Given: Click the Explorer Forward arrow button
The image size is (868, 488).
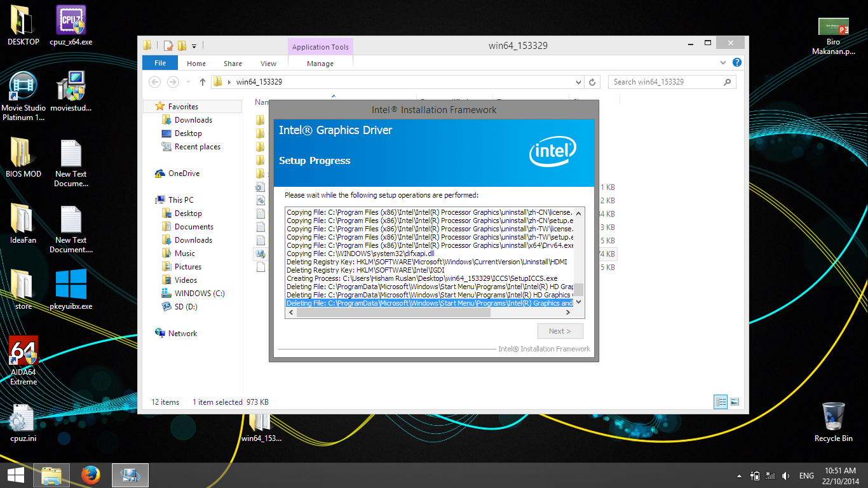Looking at the screenshot, I should pyautogui.click(x=173, y=82).
